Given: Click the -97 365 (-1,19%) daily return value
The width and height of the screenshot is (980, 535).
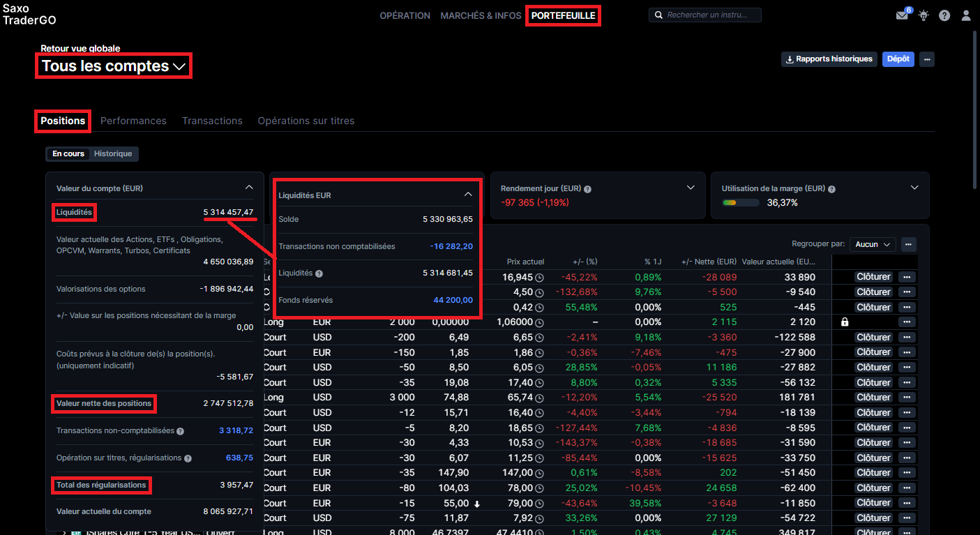Looking at the screenshot, I should (x=534, y=203).
